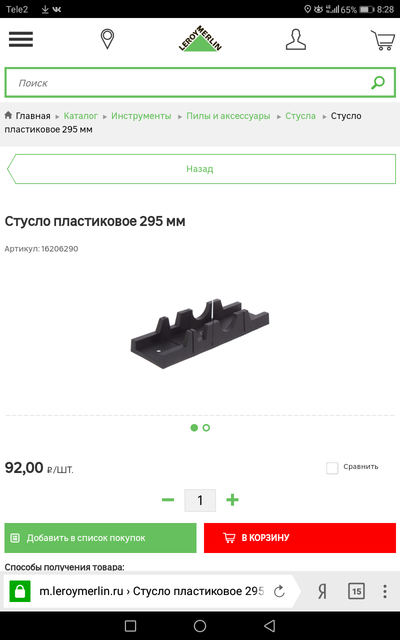Check the Сравнить checkbox
The width and height of the screenshot is (400, 640).
[x=332, y=468]
